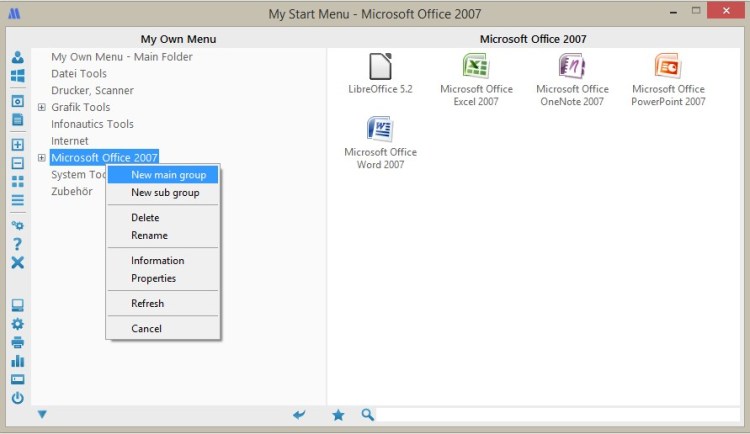Image resolution: width=750 pixels, height=434 pixels.
Task: Select Infonautics Tools folder
Action: pyautogui.click(x=92, y=124)
